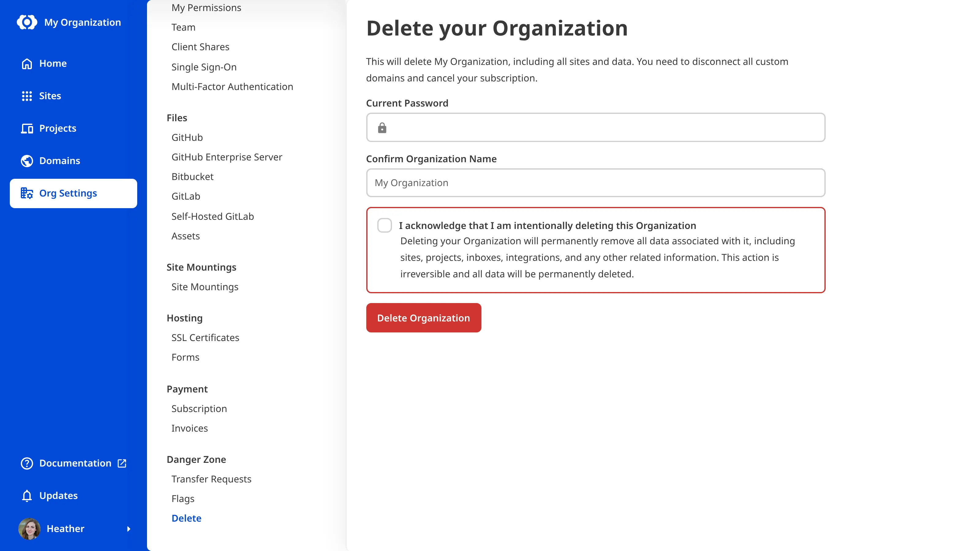Click the red Delete Organization button
The width and height of the screenshot is (980, 551).
(424, 317)
